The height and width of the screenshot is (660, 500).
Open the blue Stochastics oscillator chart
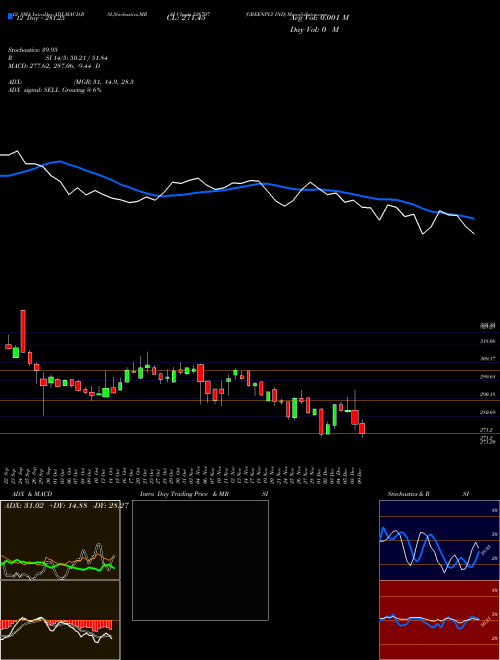click(439, 540)
